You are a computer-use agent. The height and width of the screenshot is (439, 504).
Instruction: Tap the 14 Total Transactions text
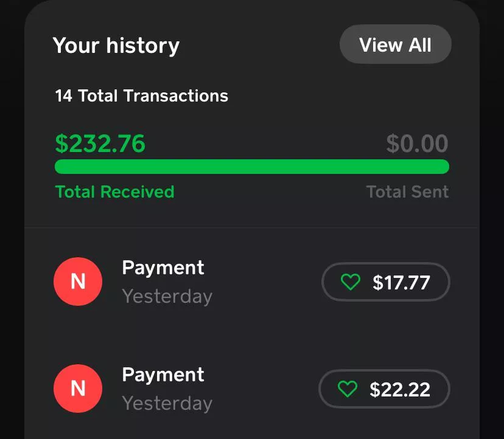point(142,96)
